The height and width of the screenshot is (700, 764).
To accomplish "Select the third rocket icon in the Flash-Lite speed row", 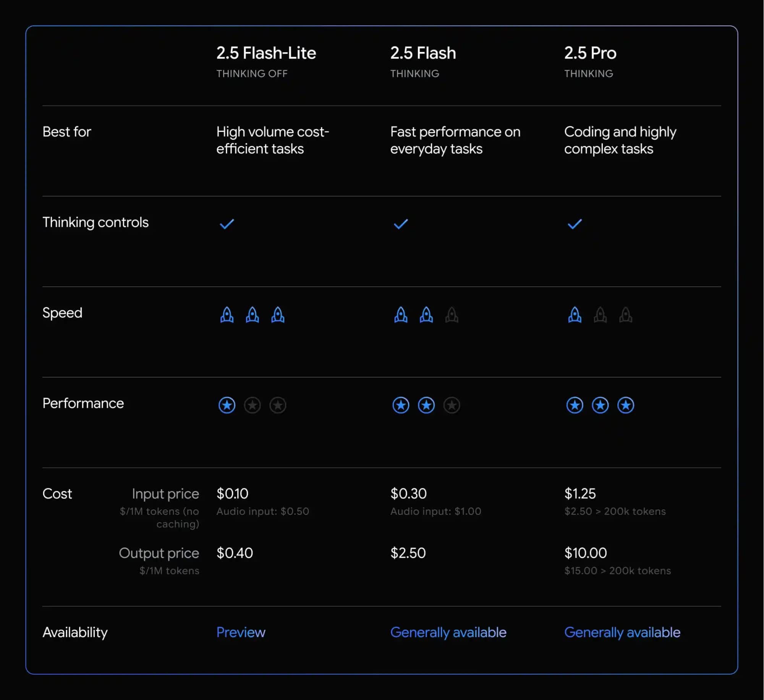I will click(278, 315).
